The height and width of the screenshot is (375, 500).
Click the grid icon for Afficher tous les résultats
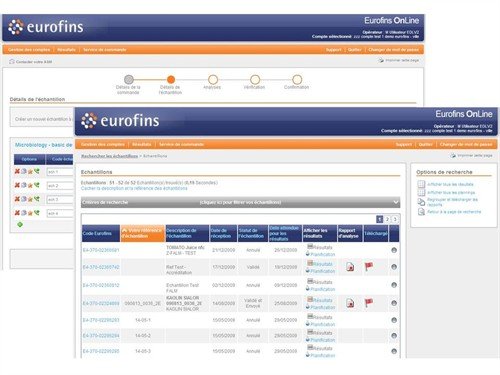point(421,184)
